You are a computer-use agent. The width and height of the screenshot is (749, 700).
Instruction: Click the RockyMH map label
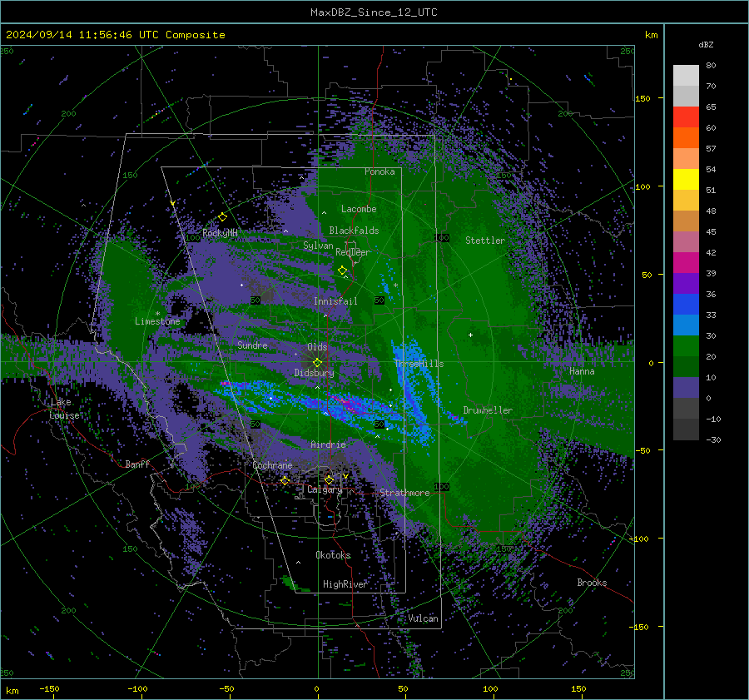click(x=220, y=233)
